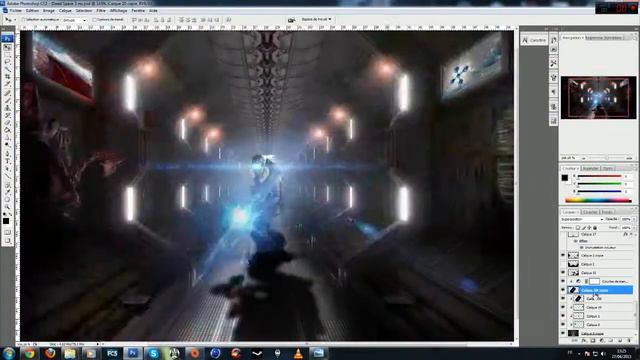Select the Pen tool
Image resolution: width=640 pixels, height=360 pixels.
[8, 154]
